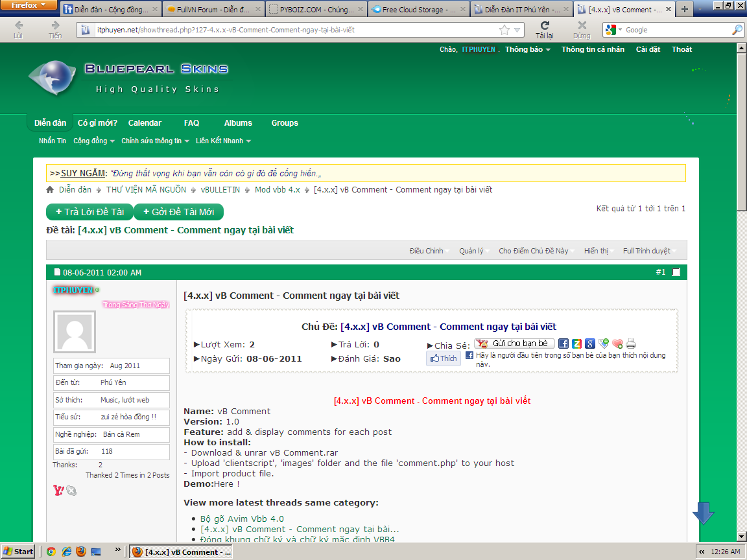Expand the Điều Chỉnh thread tools menu
The height and width of the screenshot is (560, 747).
pos(427,251)
